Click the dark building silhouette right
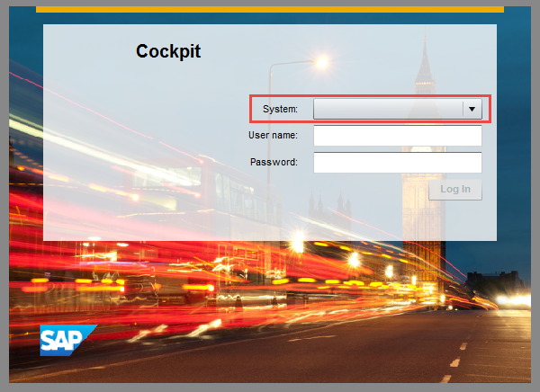 (x=494, y=281)
